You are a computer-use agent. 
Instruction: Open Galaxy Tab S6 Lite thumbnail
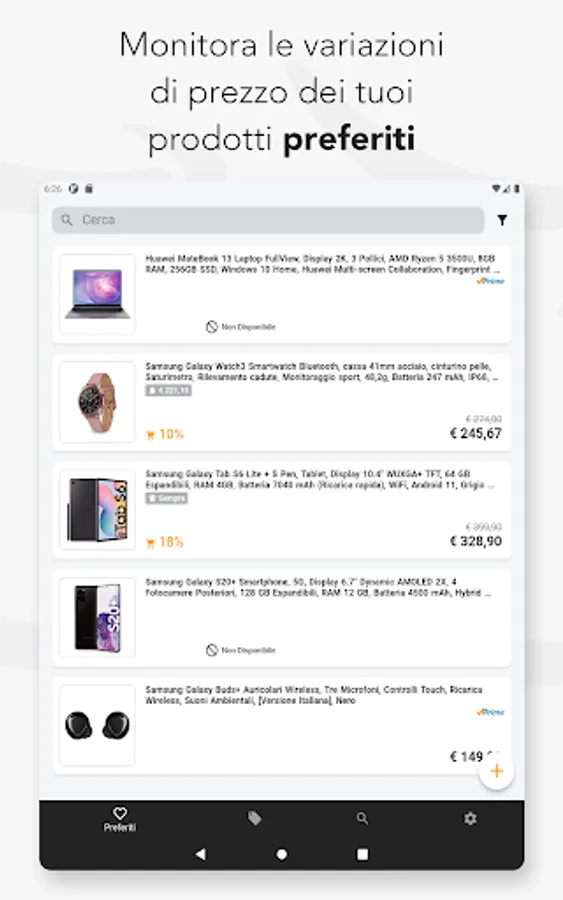coord(98,510)
